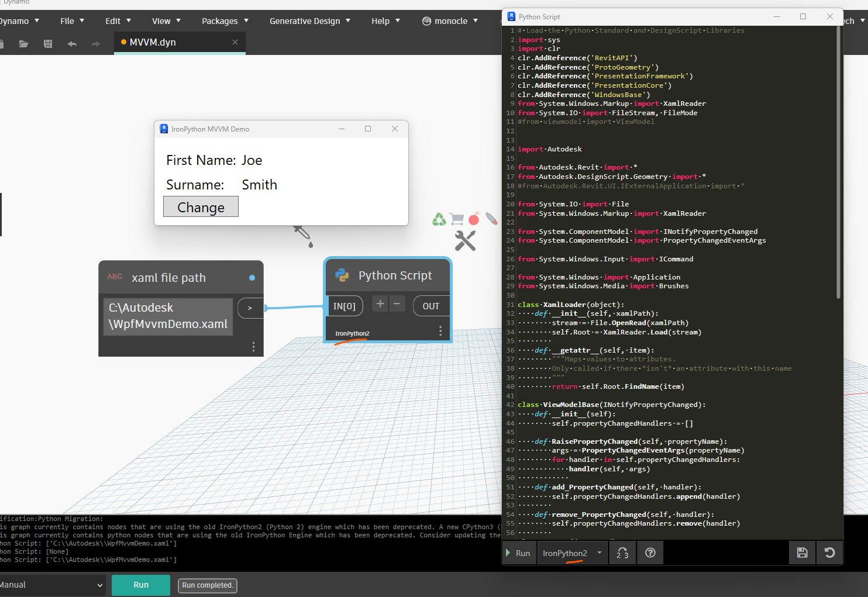868x597 pixels.
Task: Save the graph with the floppy disk icon
Action: (x=48, y=44)
